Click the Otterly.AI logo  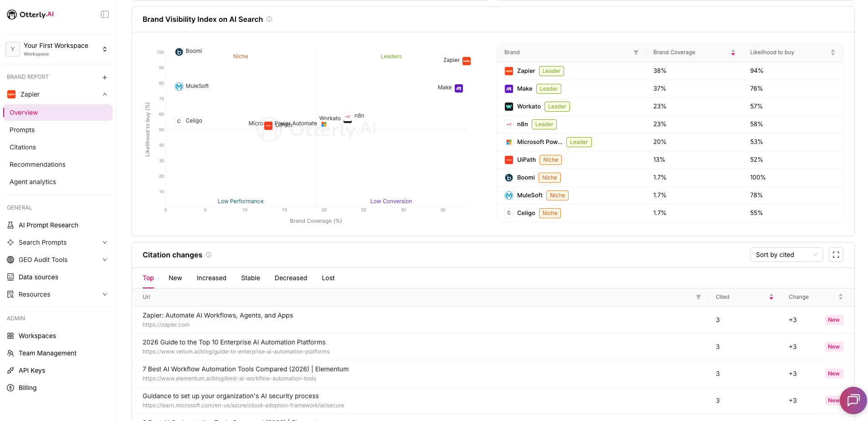click(x=30, y=15)
